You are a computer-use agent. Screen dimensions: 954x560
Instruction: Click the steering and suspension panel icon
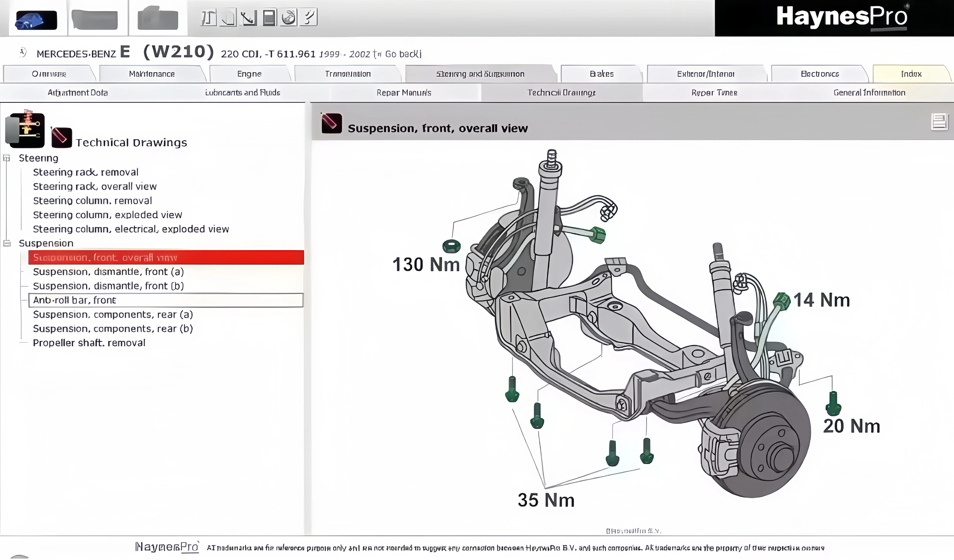25,131
